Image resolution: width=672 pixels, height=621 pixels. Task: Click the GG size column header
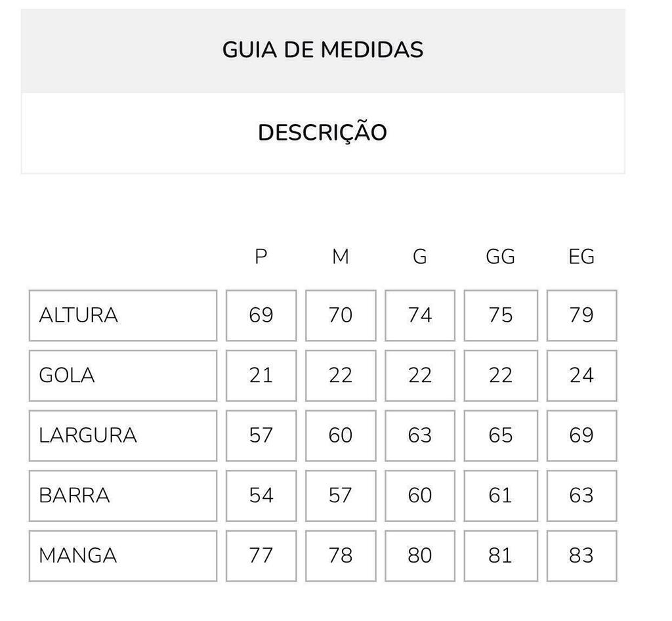pyautogui.click(x=501, y=257)
